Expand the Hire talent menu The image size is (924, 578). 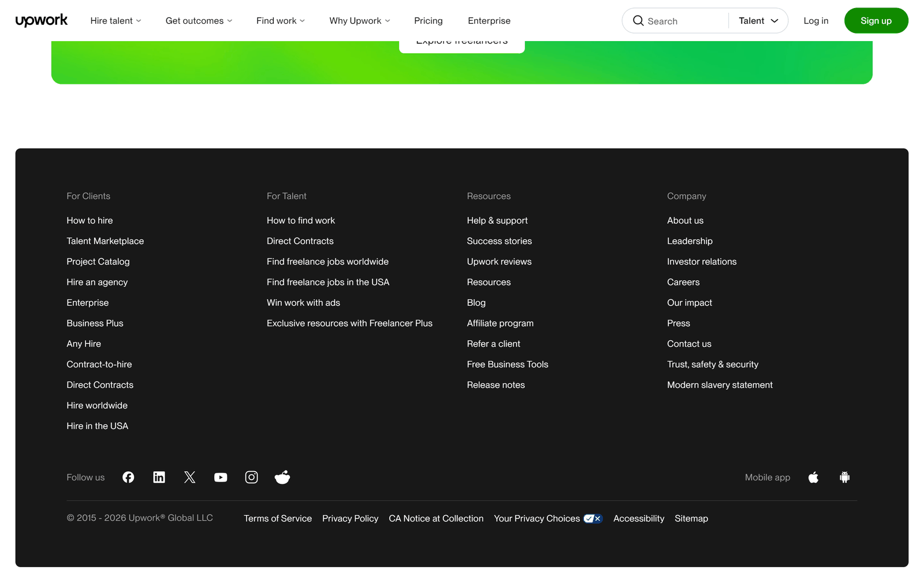[115, 21]
